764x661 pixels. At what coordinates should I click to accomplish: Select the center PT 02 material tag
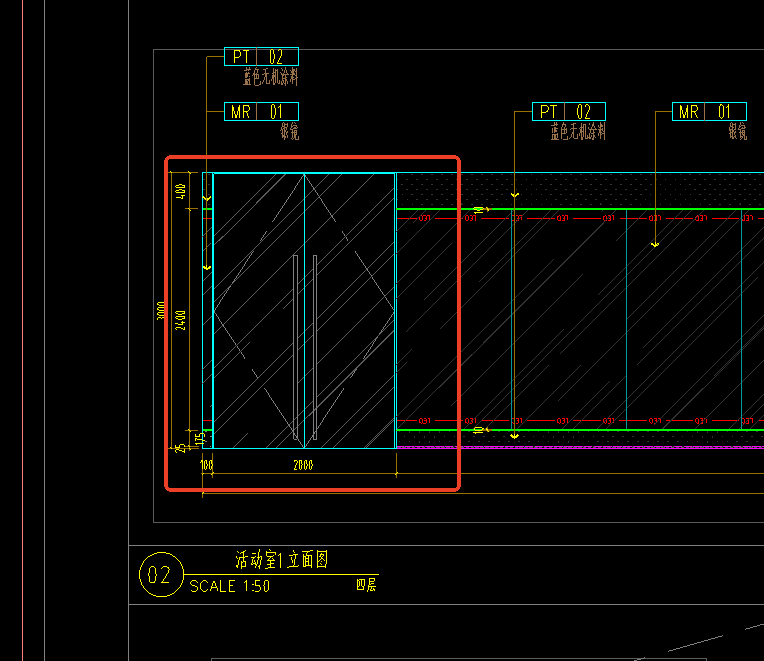pyautogui.click(x=567, y=112)
